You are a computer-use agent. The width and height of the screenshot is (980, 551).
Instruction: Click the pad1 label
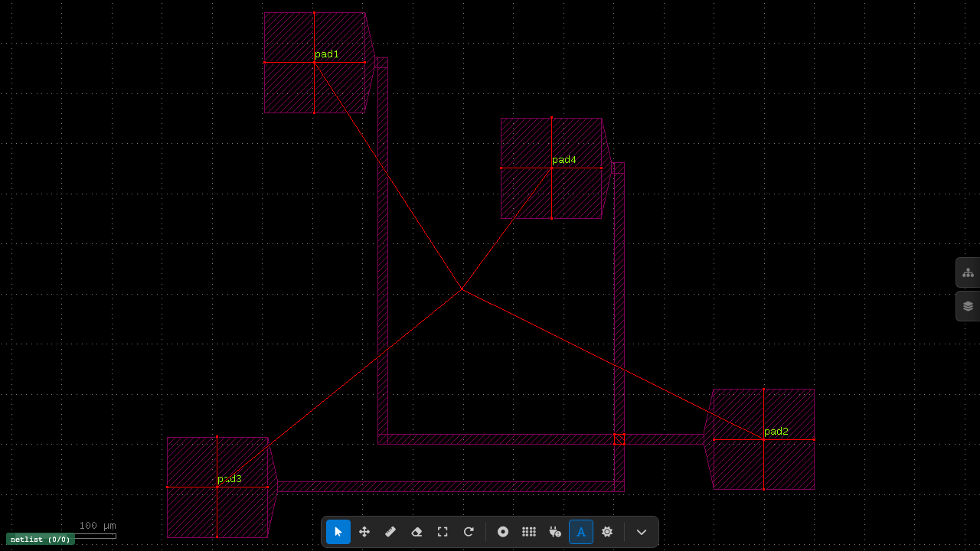[327, 54]
